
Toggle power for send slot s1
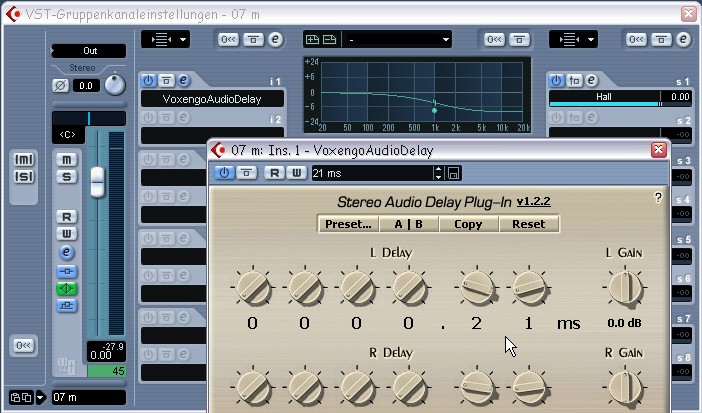(556, 81)
